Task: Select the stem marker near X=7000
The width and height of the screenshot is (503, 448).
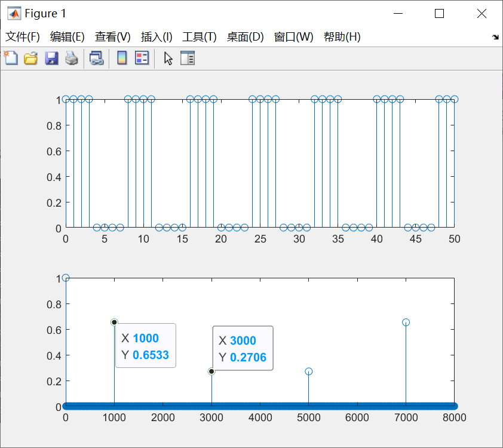Action: pyautogui.click(x=406, y=321)
